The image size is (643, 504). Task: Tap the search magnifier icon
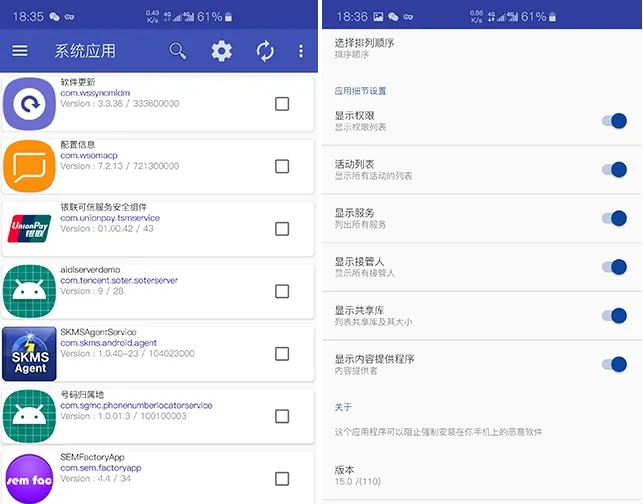(178, 51)
